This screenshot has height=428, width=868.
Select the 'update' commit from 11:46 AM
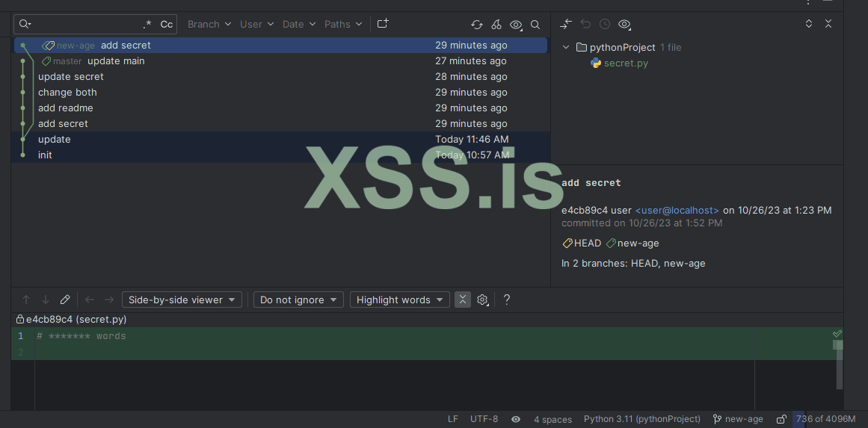point(280,140)
